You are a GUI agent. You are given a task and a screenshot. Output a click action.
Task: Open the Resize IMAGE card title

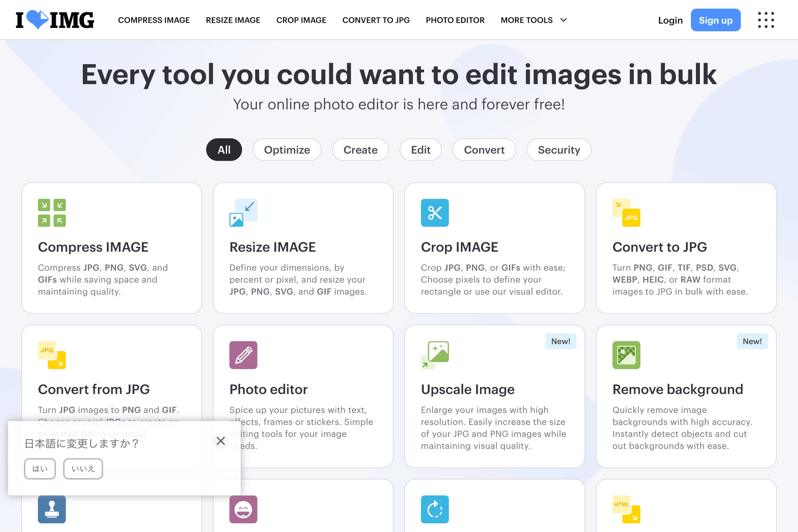click(x=273, y=247)
